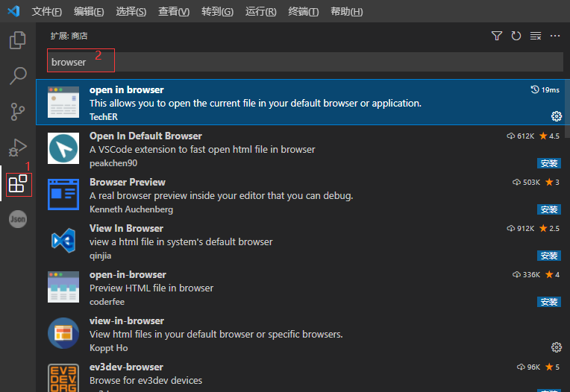The height and width of the screenshot is (392, 570).
Task: Click the Open In Default Browser icon
Action: coord(63,148)
